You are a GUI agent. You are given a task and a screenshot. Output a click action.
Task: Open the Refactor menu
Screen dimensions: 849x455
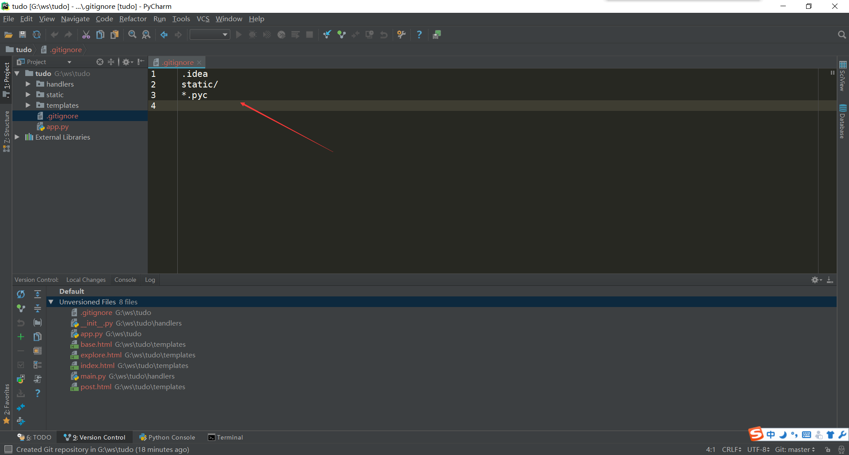(x=133, y=19)
